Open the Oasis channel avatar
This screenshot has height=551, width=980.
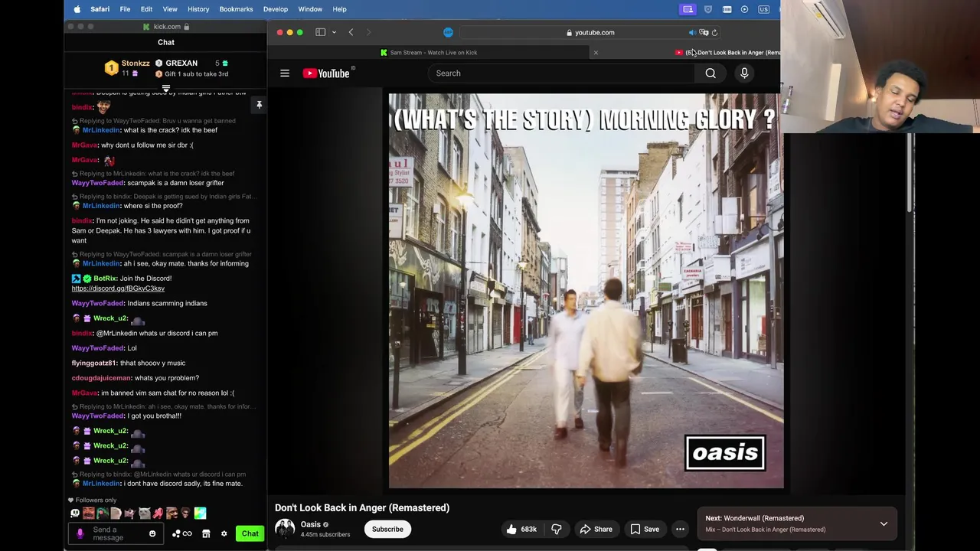point(285,529)
